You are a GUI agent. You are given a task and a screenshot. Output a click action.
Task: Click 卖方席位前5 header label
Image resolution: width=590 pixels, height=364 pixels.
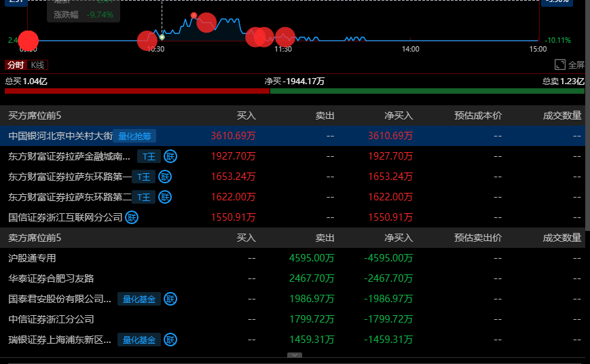[35, 238]
